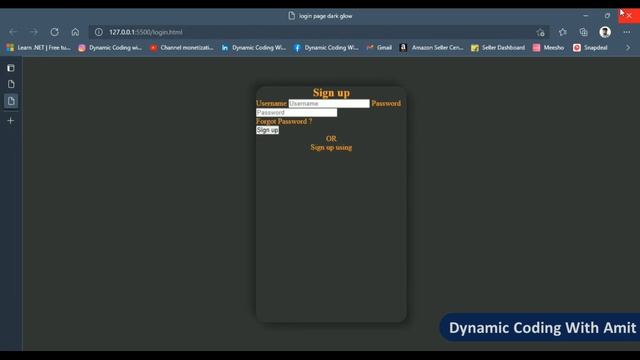Image resolution: width=640 pixels, height=360 pixels.
Task: Open the Favorites list icon
Action: pos(562,32)
